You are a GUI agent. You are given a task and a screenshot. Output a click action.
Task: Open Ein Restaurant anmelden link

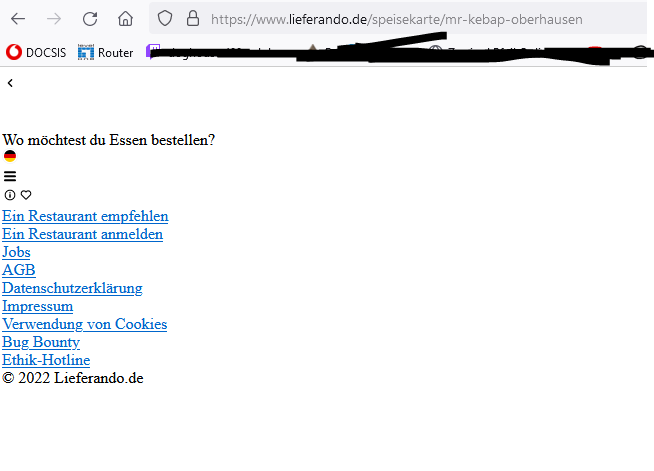[83, 234]
